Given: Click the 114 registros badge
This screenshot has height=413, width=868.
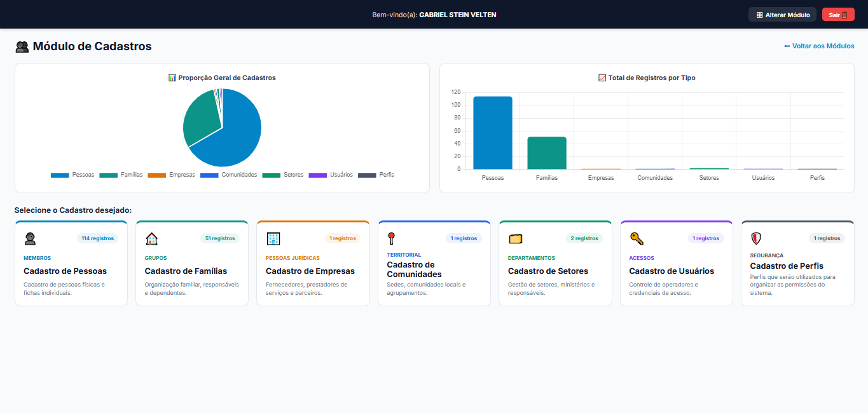Looking at the screenshot, I should click(x=98, y=238).
